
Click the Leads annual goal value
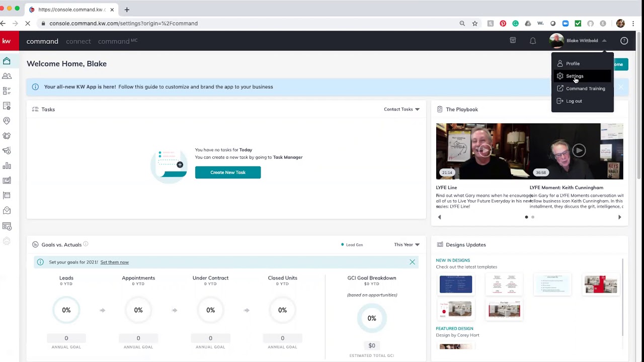(66, 338)
